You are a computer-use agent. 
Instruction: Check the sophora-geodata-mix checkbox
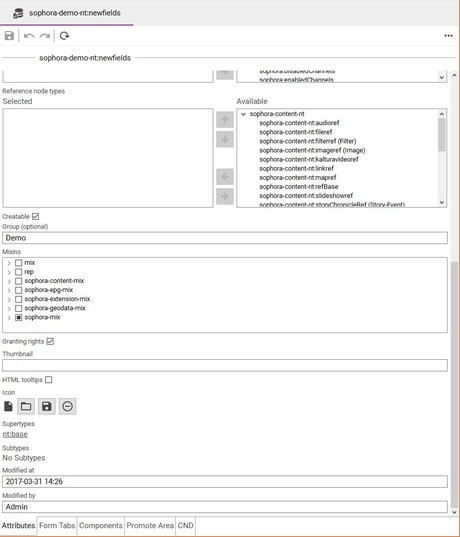(x=18, y=308)
